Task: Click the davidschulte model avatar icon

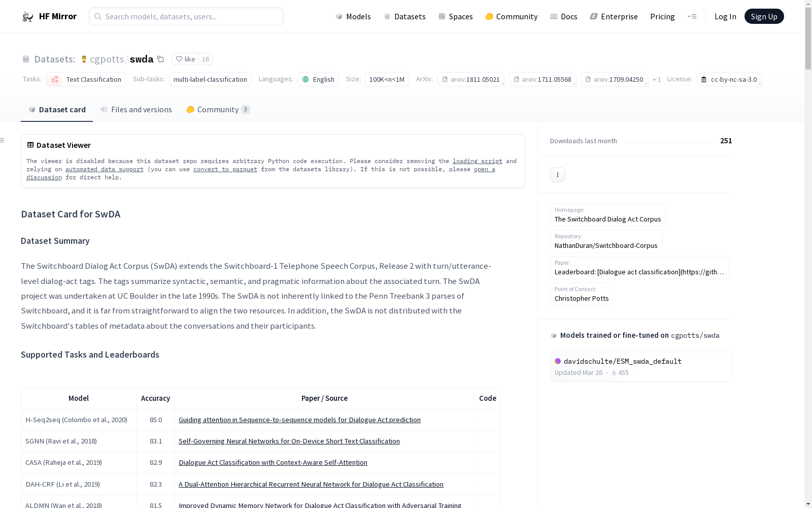Action: (x=558, y=361)
